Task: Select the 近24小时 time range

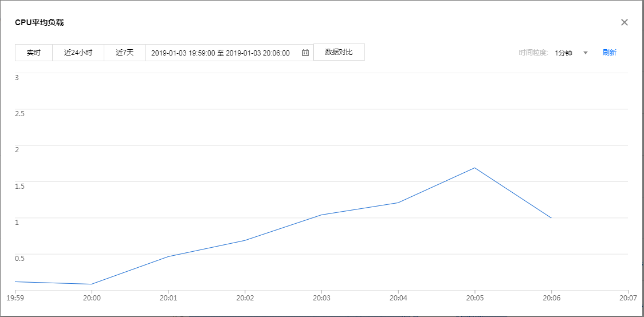Action: point(78,53)
